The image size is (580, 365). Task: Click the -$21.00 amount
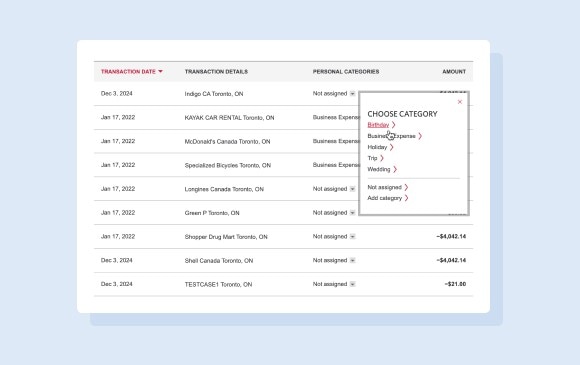coord(455,284)
